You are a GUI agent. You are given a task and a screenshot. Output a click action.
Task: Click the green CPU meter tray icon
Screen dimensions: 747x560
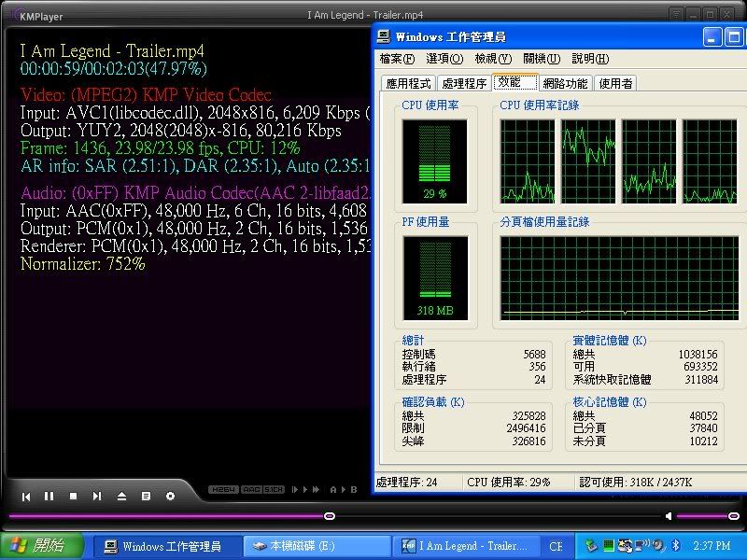click(x=609, y=545)
